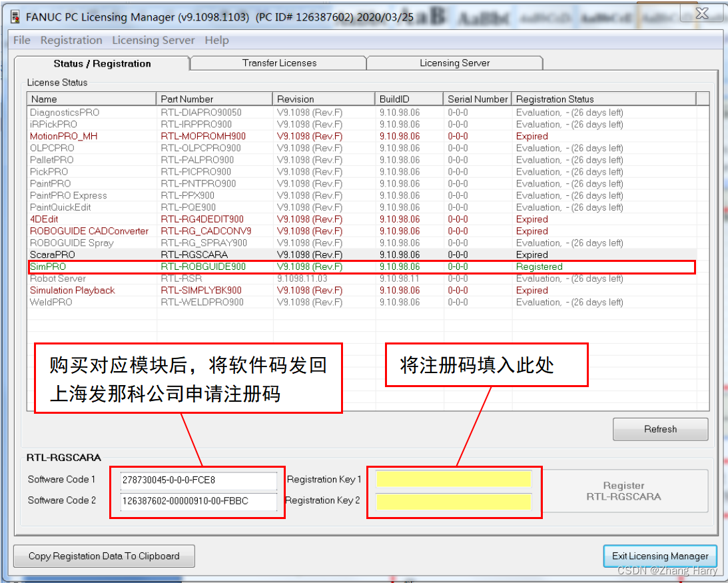728x583 pixels.
Task: Click Register RTL-RGSCARA button
Action: [x=623, y=491]
